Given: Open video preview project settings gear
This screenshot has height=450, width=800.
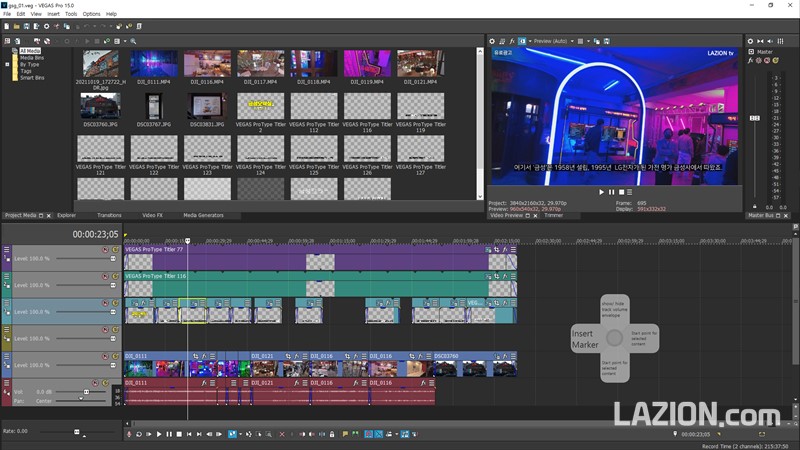Looking at the screenshot, I should pyautogui.click(x=492, y=41).
